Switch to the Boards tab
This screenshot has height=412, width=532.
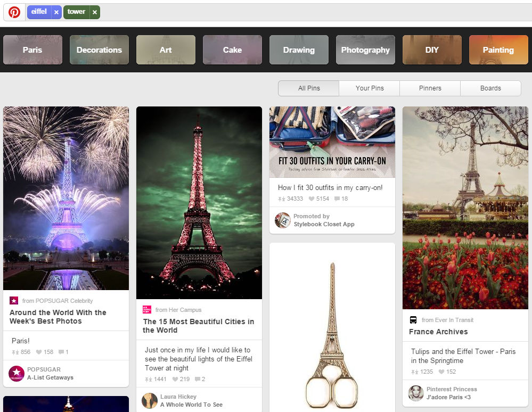490,88
